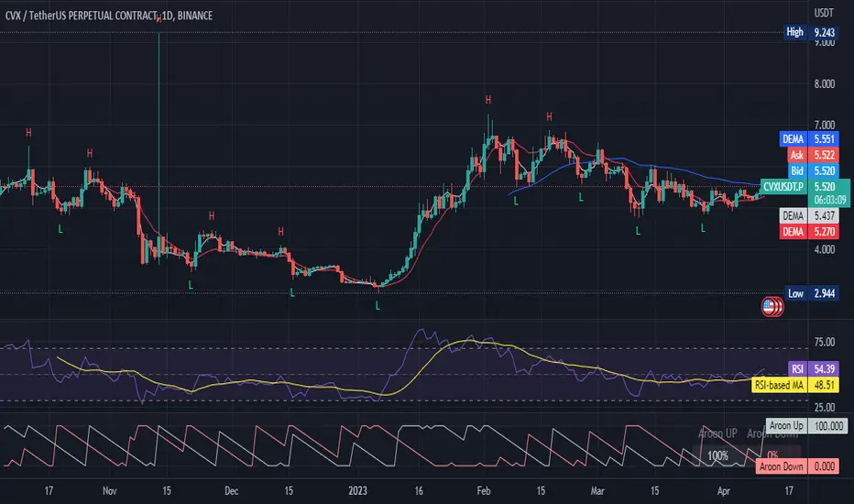
Task: Click the H pivot marker above February peak
Action: coord(488,100)
